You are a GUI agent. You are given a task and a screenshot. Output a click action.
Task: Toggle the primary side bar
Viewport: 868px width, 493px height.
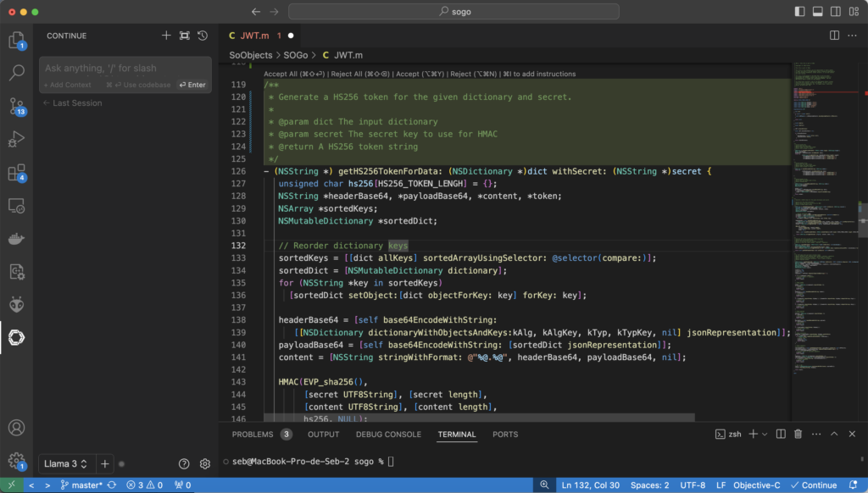pos(799,12)
